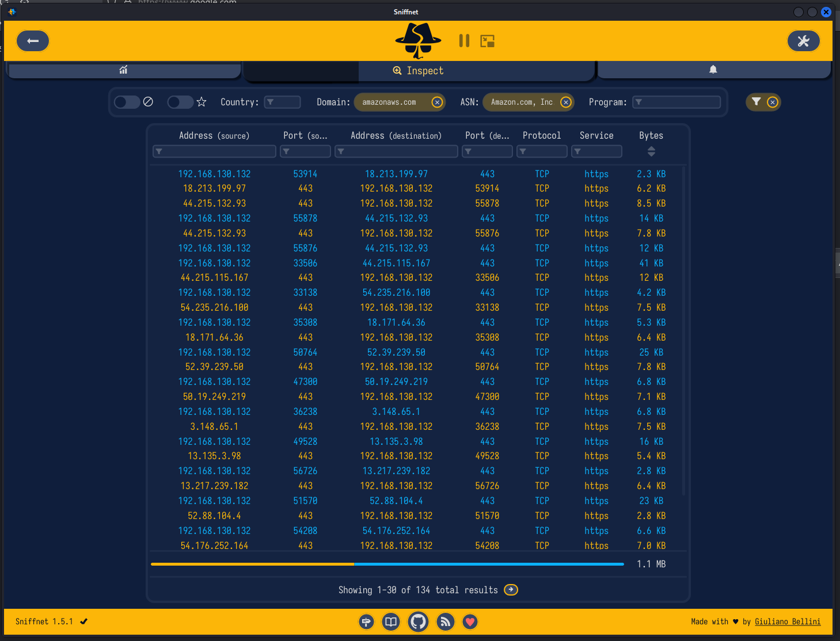Filter by Protocol field
840x641 pixels.
coord(542,151)
